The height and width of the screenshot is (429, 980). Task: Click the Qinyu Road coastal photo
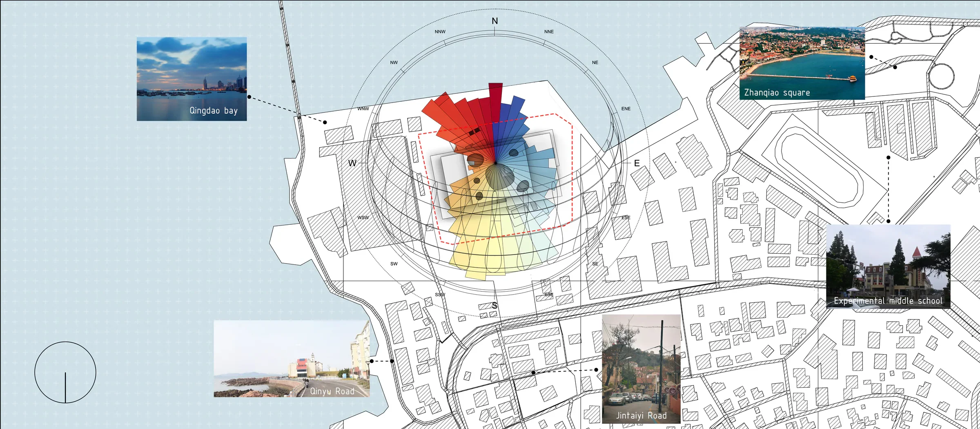(x=292, y=359)
